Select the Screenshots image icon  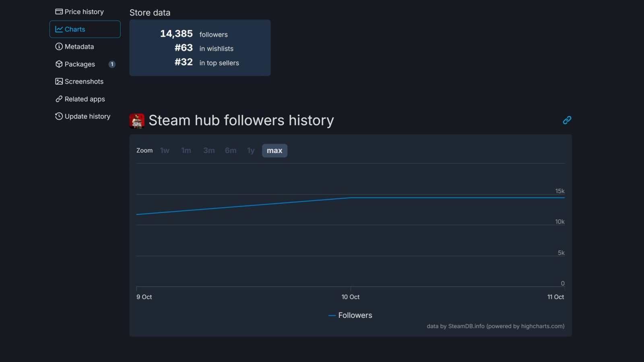[59, 81]
